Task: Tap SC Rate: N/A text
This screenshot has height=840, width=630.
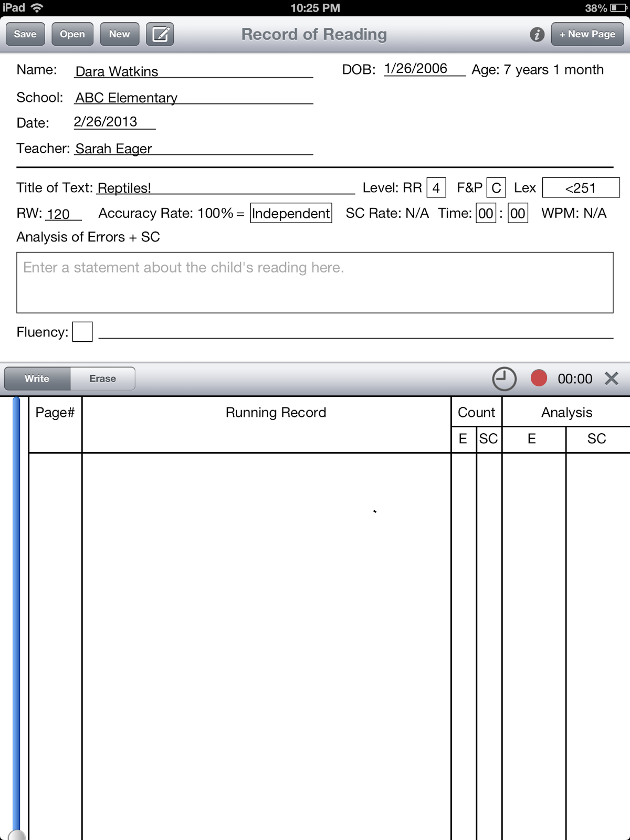Action: 387,213
